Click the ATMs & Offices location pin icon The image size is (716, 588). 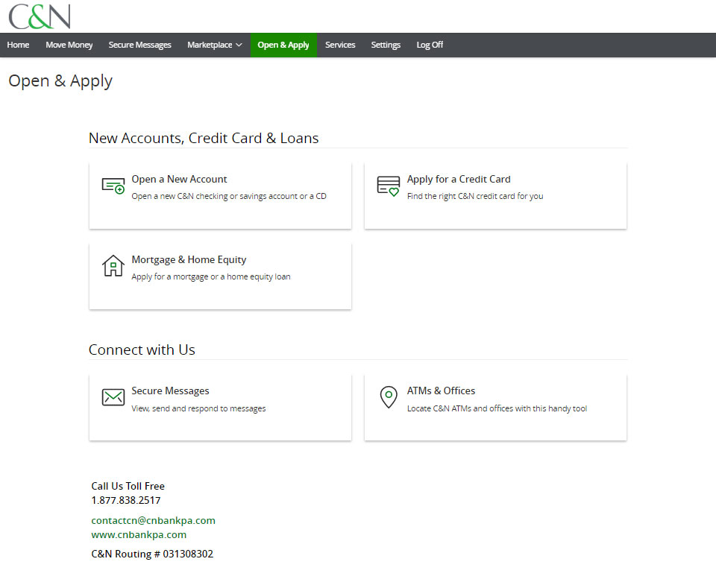coord(389,397)
